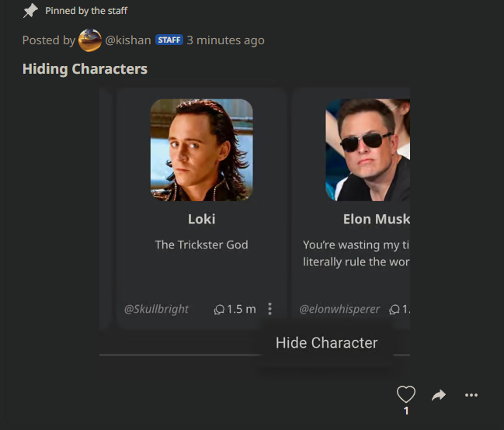Like the post with the heart icon
The height and width of the screenshot is (430, 504).
(x=406, y=394)
